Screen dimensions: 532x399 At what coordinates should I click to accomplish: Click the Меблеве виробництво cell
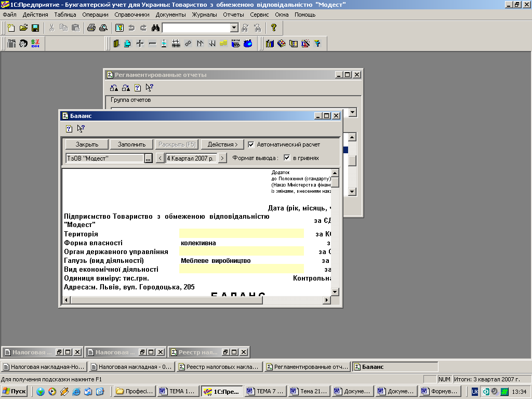point(241,261)
